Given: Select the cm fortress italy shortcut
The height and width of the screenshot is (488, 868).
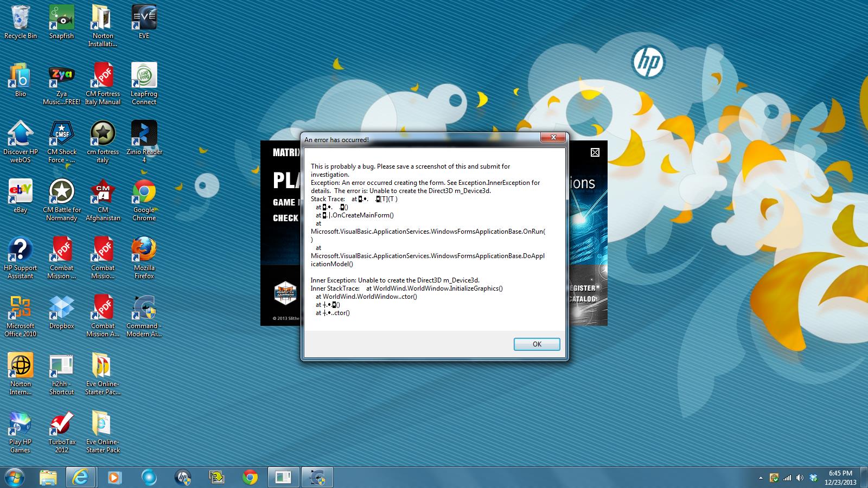Looking at the screenshot, I should click(103, 142).
